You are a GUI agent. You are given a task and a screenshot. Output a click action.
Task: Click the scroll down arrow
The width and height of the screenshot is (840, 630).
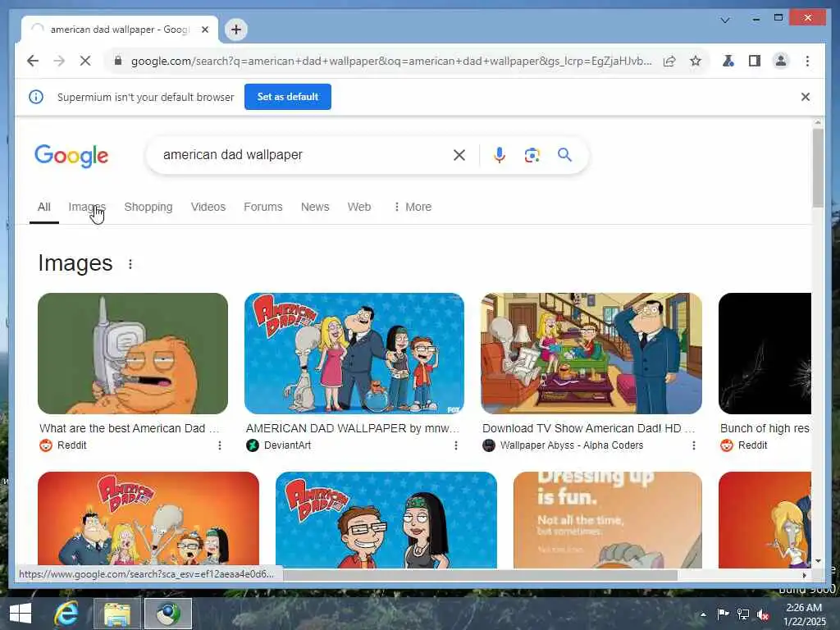(818, 561)
